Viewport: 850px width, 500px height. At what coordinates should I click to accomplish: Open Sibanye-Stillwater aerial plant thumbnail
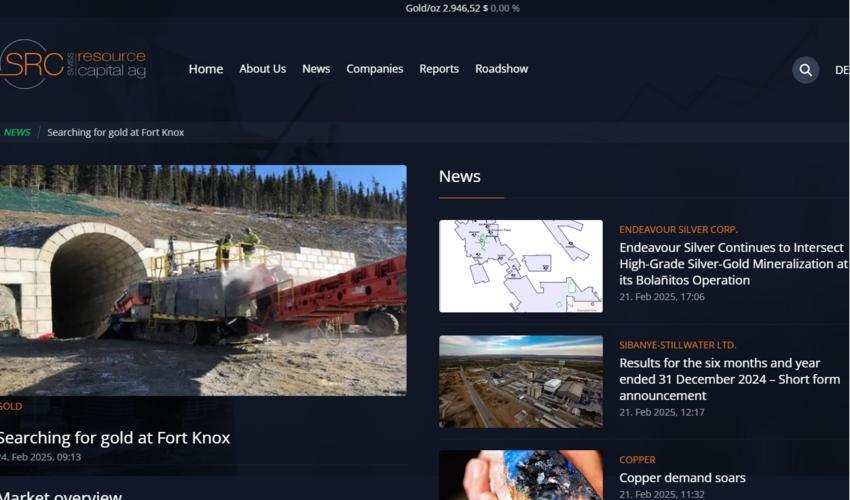(x=520, y=381)
